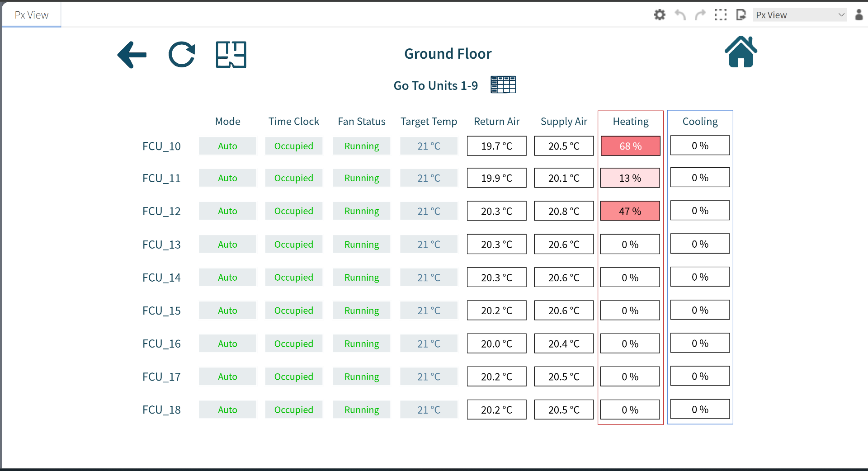Viewport: 868px width, 471px height.
Task: Click the export page icon
Action: click(x=741, y=15)
